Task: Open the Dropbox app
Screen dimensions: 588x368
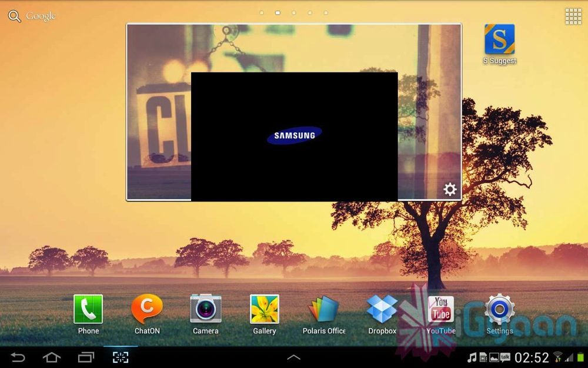Action: [382, 310]
